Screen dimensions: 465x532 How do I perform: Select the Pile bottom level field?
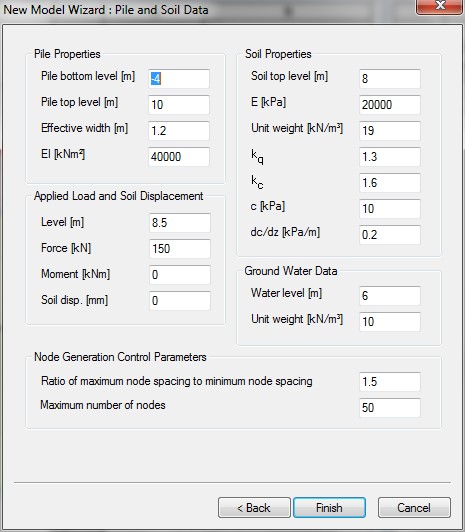click(x=179, y=79)
